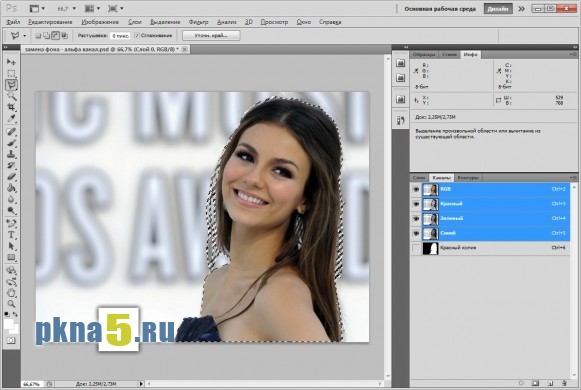Choose Subtract from selection mode
The width and height of the screenshot is (581, 390).
(55, 36)
